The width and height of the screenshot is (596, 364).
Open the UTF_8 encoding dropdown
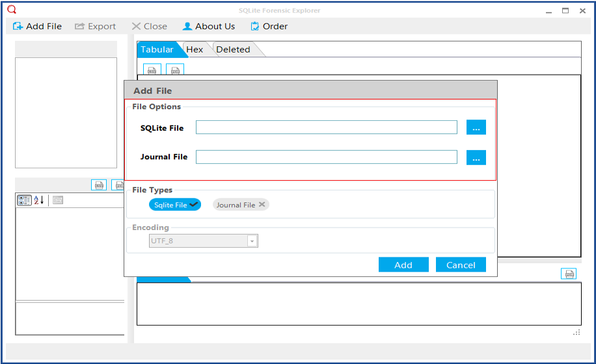point(252,241)
